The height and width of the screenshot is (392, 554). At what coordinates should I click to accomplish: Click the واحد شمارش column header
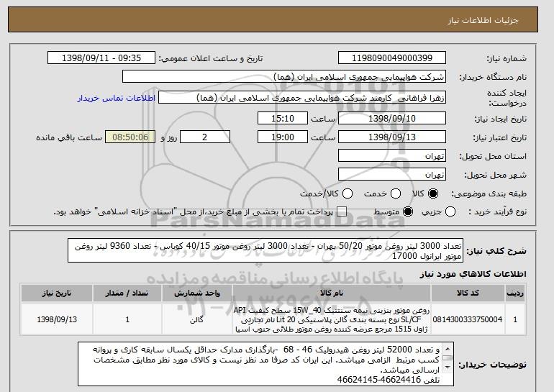tap(197, 293)
